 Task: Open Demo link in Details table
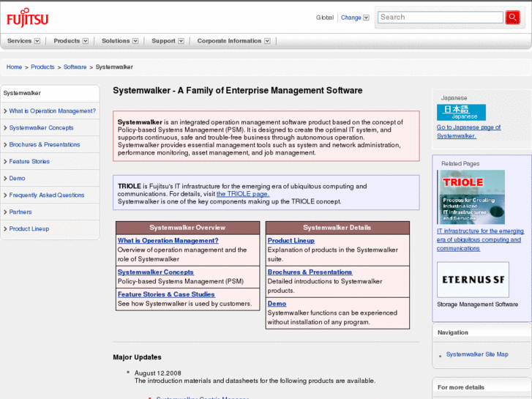(277, 304)
